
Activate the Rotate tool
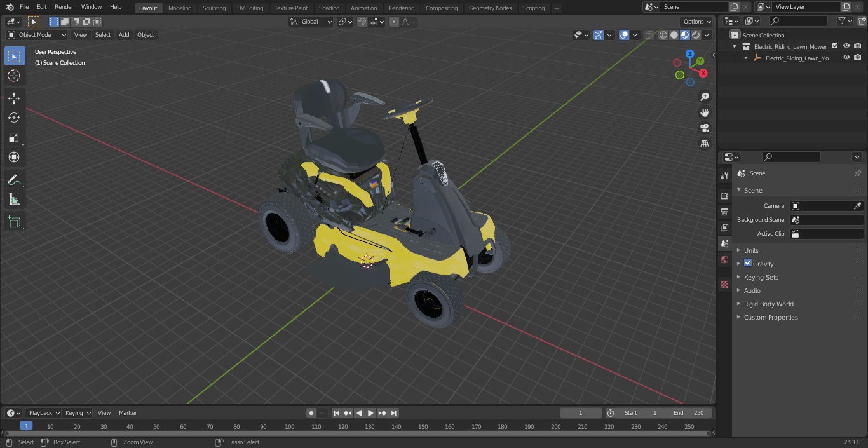point(14,118)
